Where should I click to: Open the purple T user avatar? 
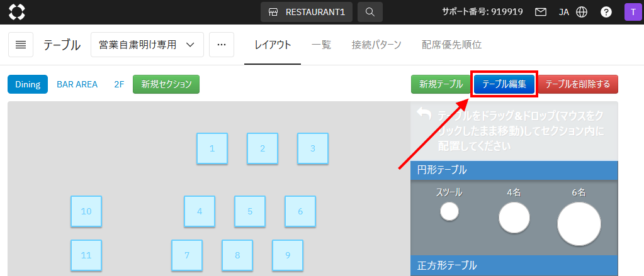633,12
